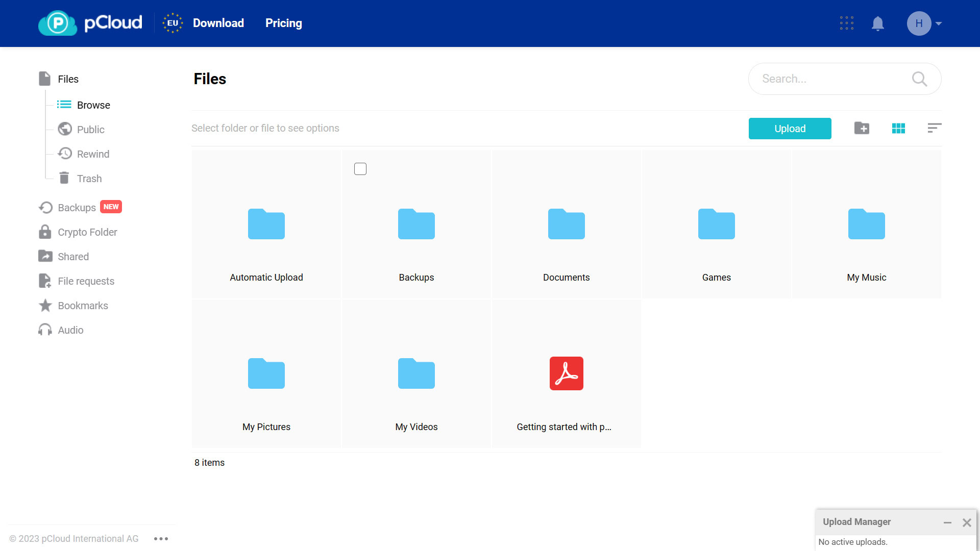This screenshot has height=551, width=980.
Task: Toggle the checkbox next to Backups folder
Action: pos(360,169)
